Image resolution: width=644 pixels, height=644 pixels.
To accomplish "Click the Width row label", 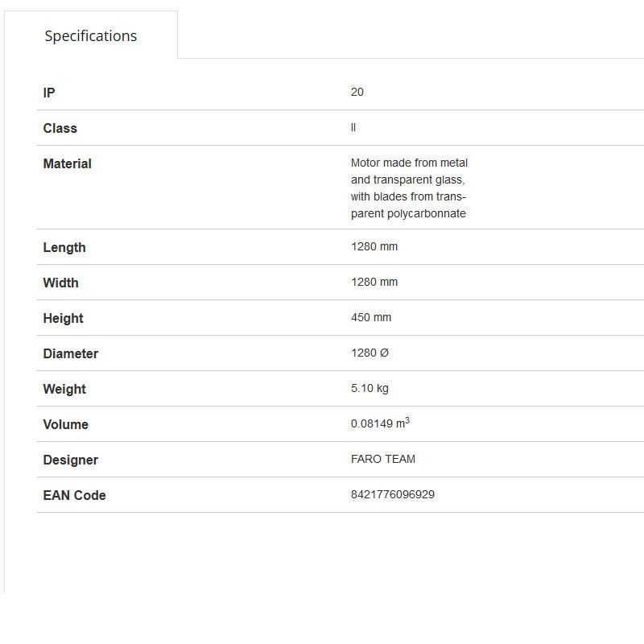I will point(60,283).
